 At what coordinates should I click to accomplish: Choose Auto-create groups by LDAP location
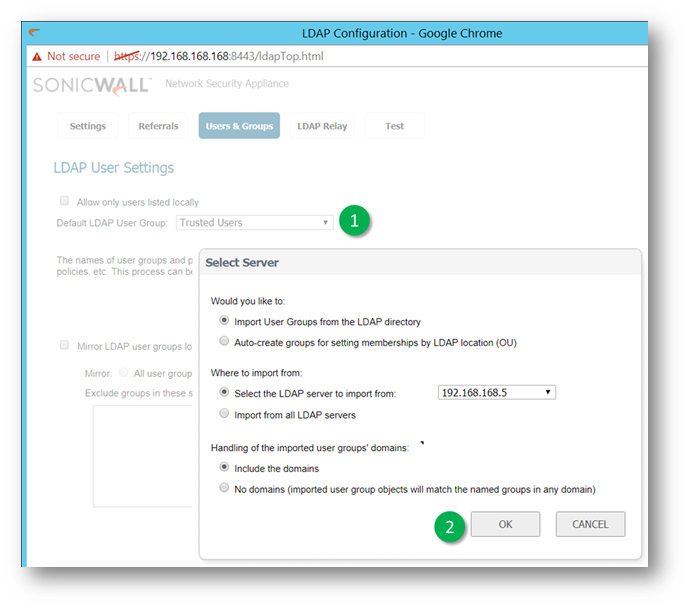click(x=224, y=342)
